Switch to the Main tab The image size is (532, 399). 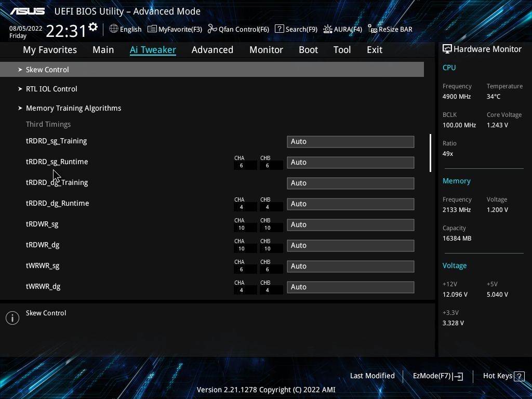(103, 50)
